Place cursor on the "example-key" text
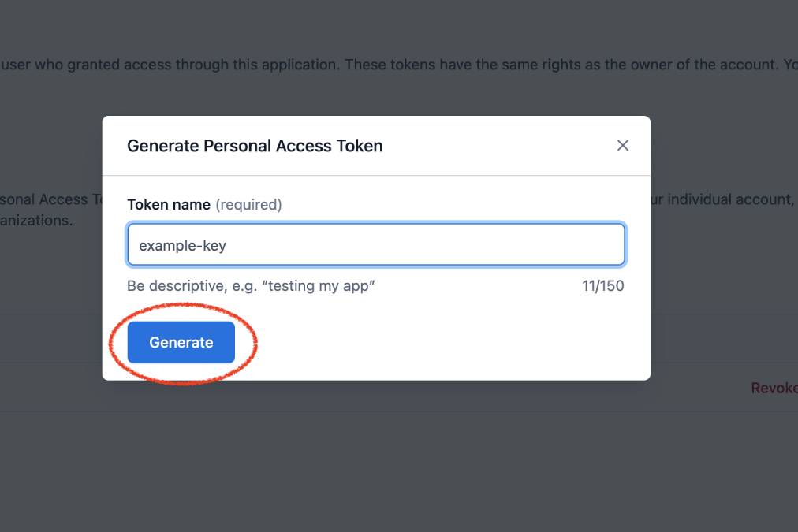798x532 pixels. tap(182, 246)
